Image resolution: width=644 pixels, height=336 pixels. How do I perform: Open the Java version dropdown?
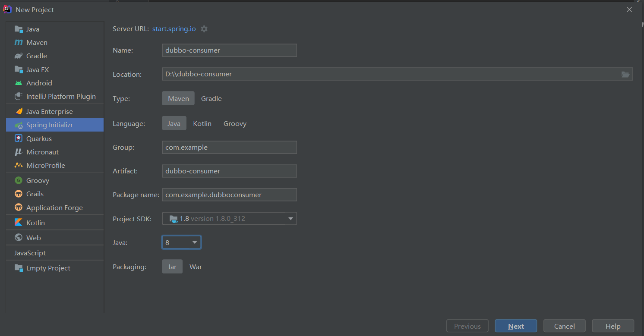coord(181,242)
